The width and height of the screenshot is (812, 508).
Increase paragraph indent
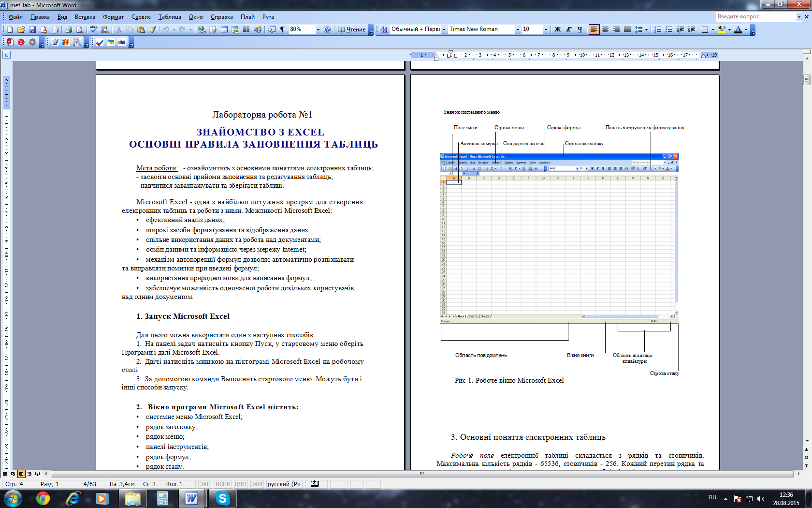point(691,30)
